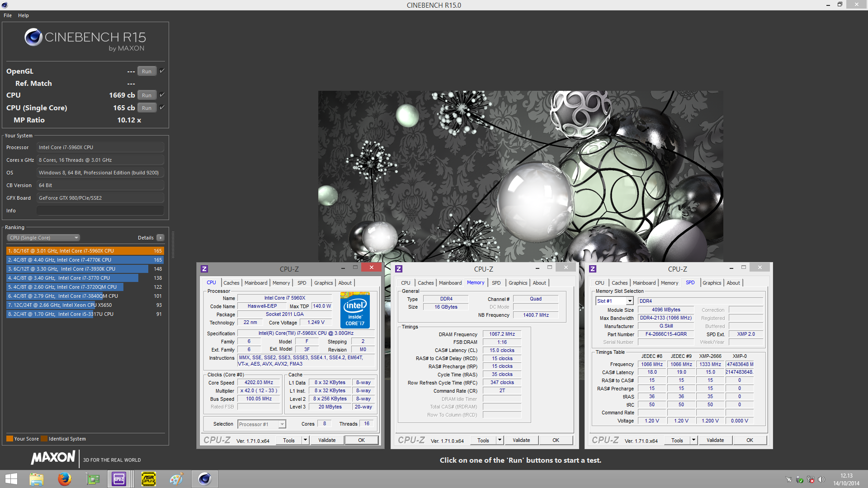
Task: Expand Tools dropdown arrow in middle CPU-Z
Action: click(500, 440)
